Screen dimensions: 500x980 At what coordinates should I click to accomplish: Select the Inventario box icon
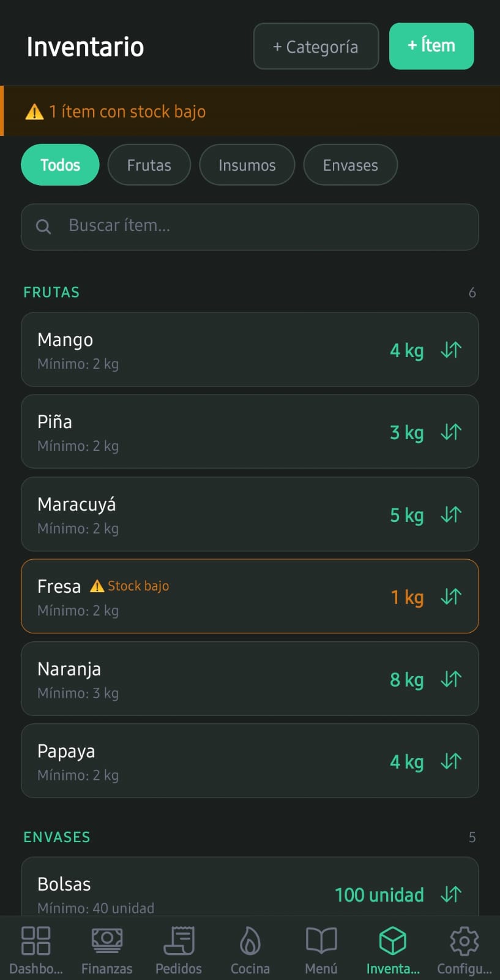[393, 941]
